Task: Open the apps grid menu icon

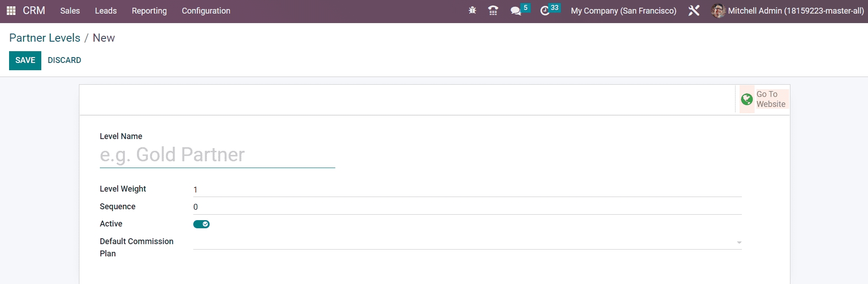Action: [11, 11]
